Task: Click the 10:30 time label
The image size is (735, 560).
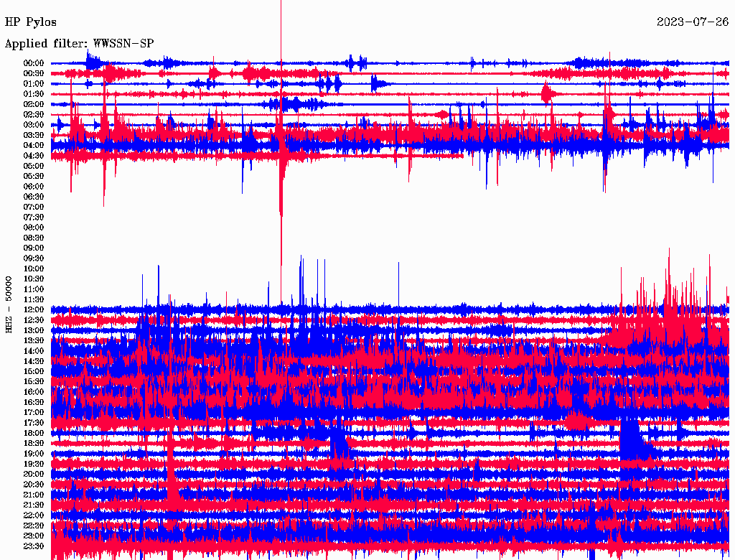Action: point(34,279)
